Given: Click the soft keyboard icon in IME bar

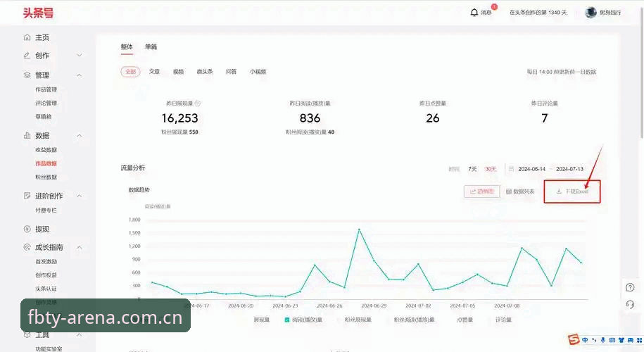Looking at the screenshot, I should click(612, 339).
